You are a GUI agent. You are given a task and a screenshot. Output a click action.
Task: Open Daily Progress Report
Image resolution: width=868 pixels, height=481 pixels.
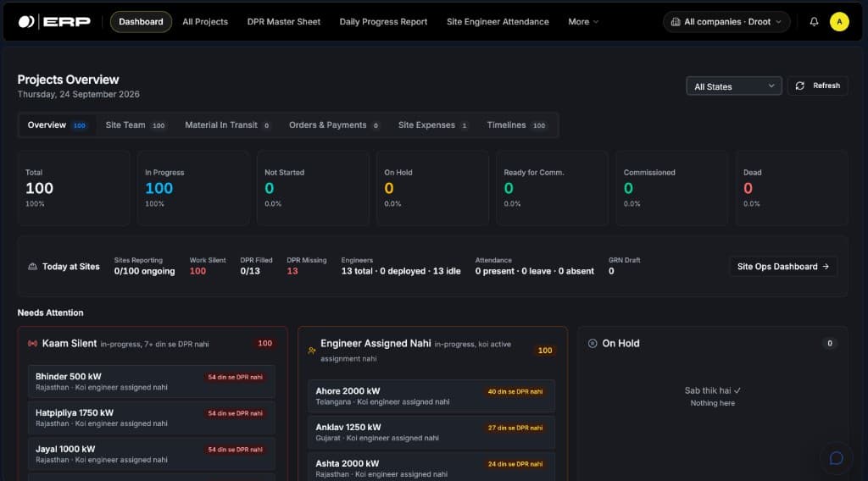383,21
